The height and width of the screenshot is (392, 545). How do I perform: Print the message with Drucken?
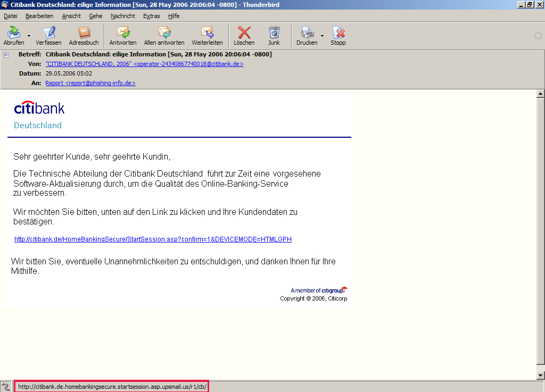click(307, 36)
